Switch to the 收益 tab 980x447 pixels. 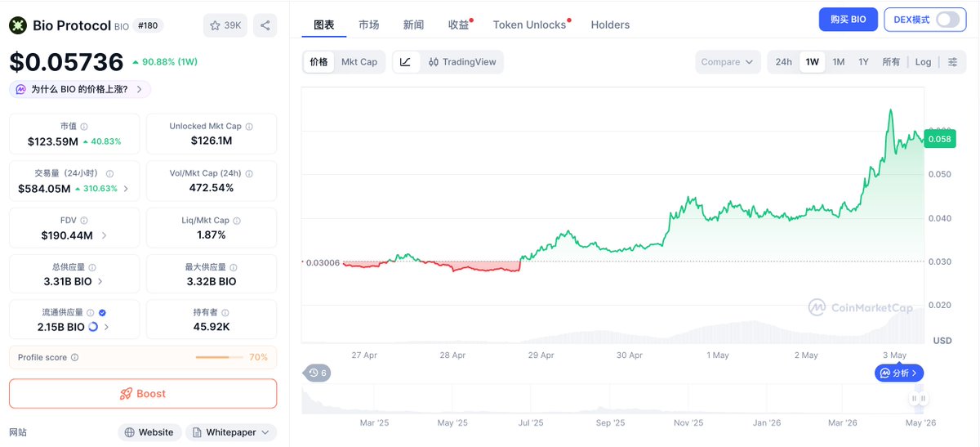pos(460,25)
